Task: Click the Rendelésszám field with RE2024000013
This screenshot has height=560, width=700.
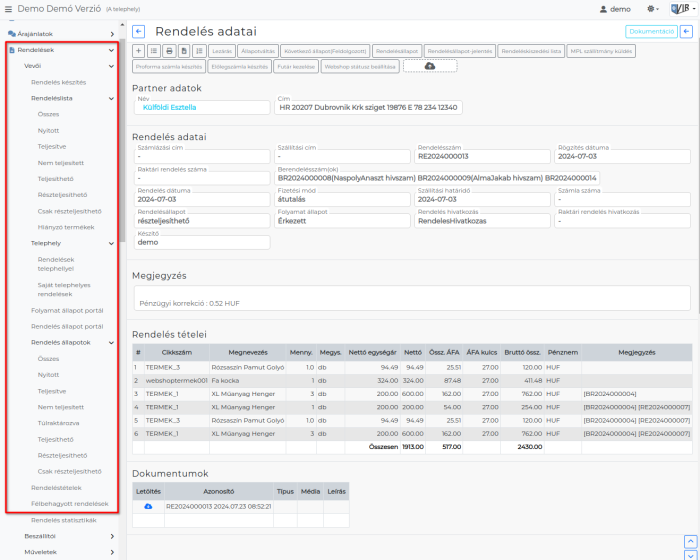Action: pyautogui.click(x=480, y=156)
